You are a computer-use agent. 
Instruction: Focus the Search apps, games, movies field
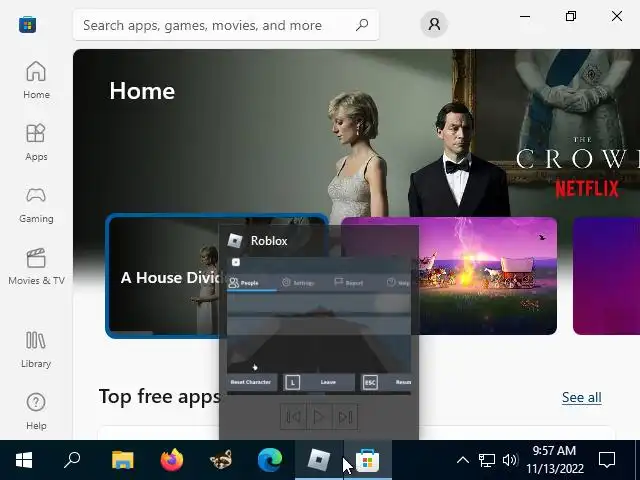[x=226, y=25]
